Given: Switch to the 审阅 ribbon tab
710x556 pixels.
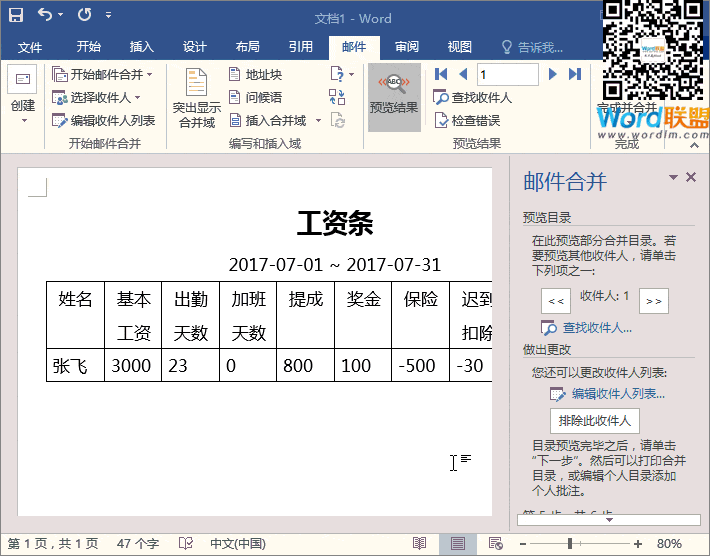Looking at the screenshot, I should [x=407, y=47].
